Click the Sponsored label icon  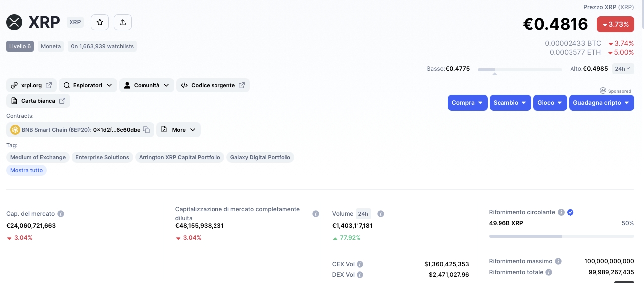coord(603,91)
